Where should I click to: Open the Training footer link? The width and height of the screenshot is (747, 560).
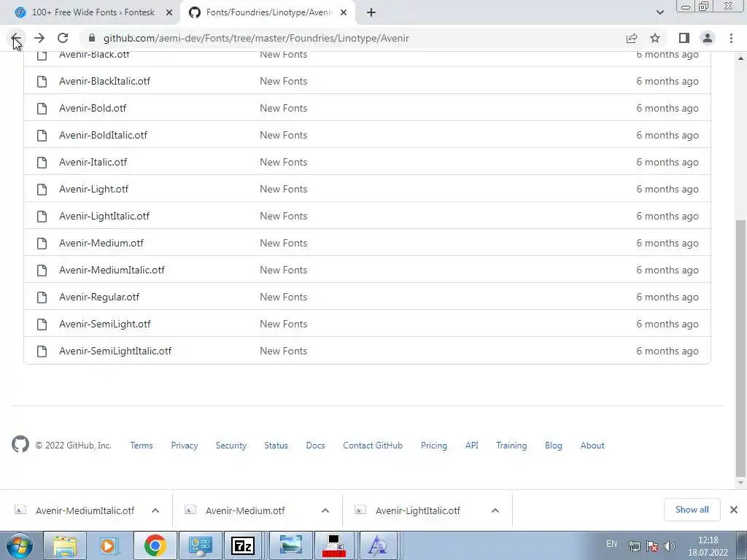(x=511, y=446)
